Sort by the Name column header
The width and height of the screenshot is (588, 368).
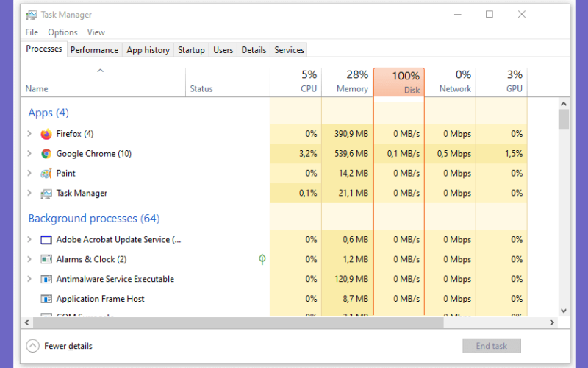pyautogui.click(x=103, y=82)
